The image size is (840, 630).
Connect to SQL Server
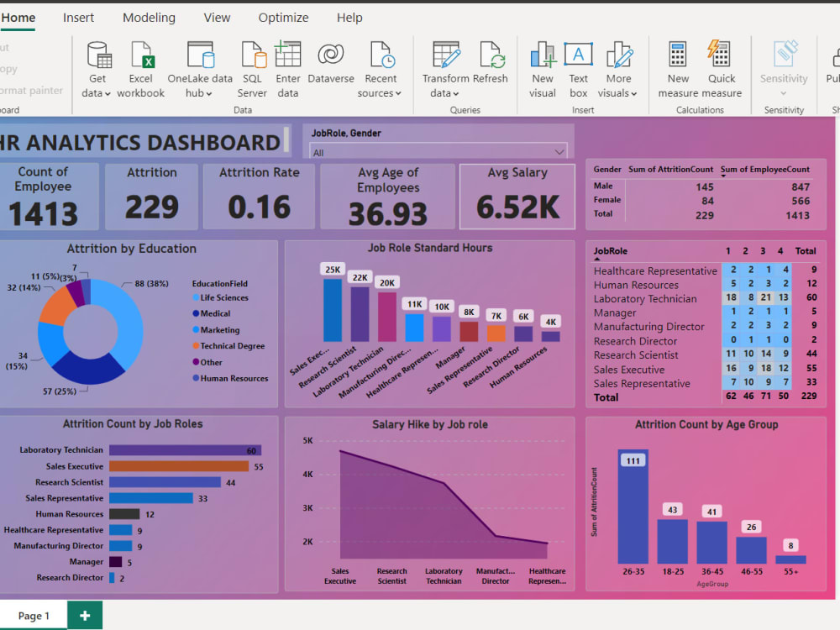pos(252,67)
